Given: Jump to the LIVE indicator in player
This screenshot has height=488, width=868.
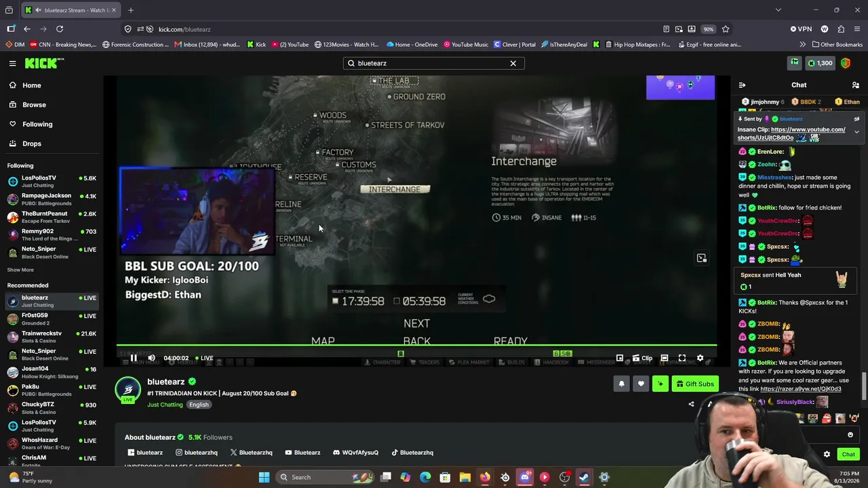Looking at the screenshot, I should point(204,358).
